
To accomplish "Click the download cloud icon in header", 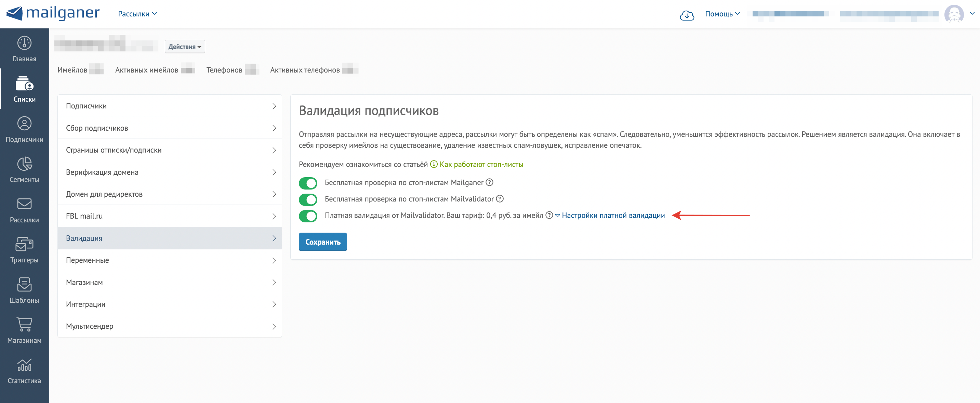I will 687,14.
